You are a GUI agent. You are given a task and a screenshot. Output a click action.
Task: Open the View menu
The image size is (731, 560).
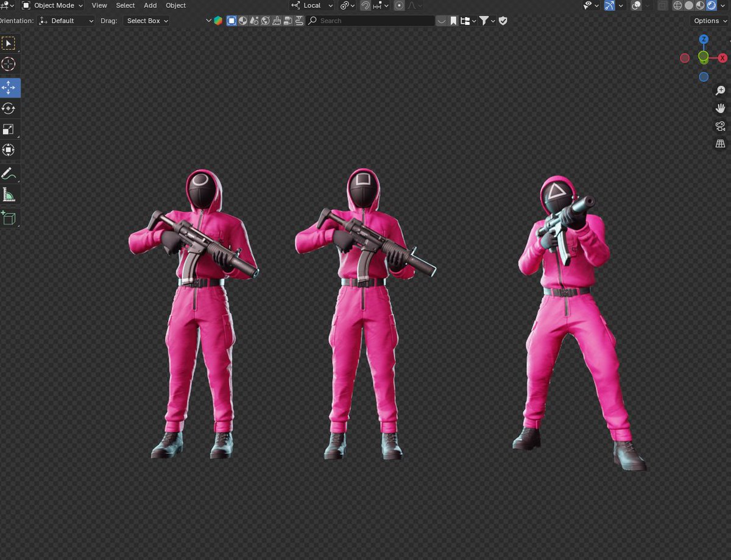point(99,5)
